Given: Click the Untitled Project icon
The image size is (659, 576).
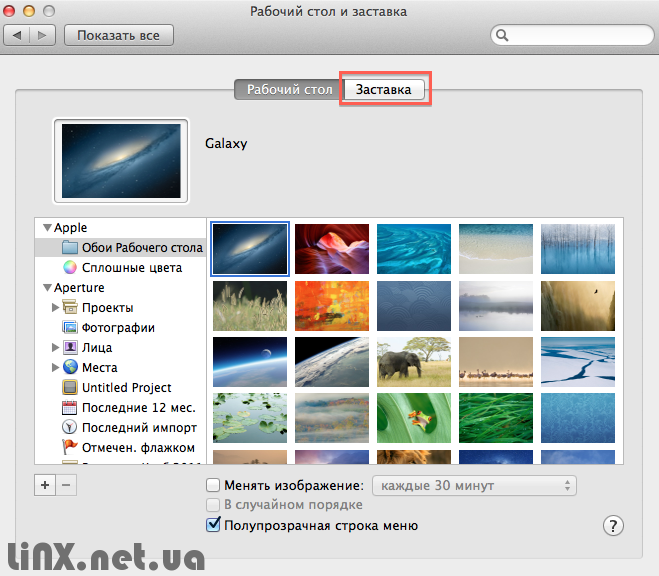Looking at the screenshot, I should tap(70, 387).
